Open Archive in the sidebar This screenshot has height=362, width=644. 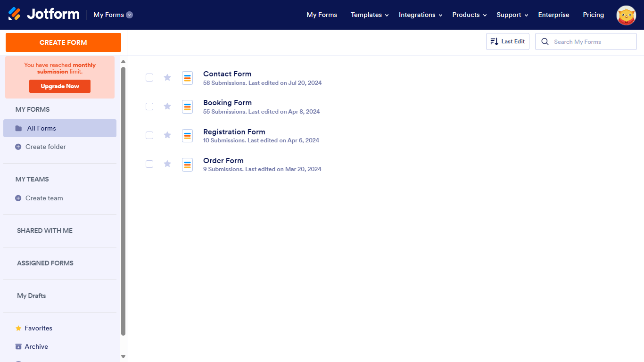pos(36,346)
